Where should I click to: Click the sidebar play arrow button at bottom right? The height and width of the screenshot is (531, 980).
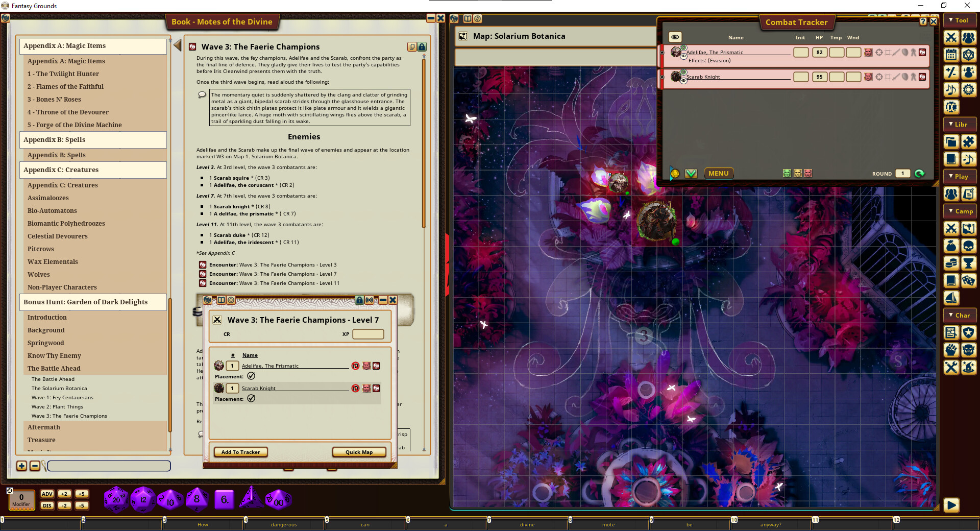pyautogui.click(x=951, y=505)
